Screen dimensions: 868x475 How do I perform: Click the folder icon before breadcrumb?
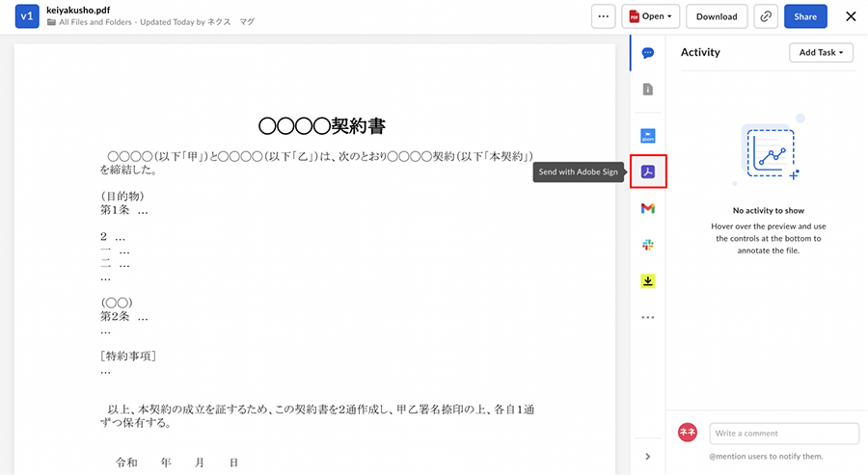(51, 22)
